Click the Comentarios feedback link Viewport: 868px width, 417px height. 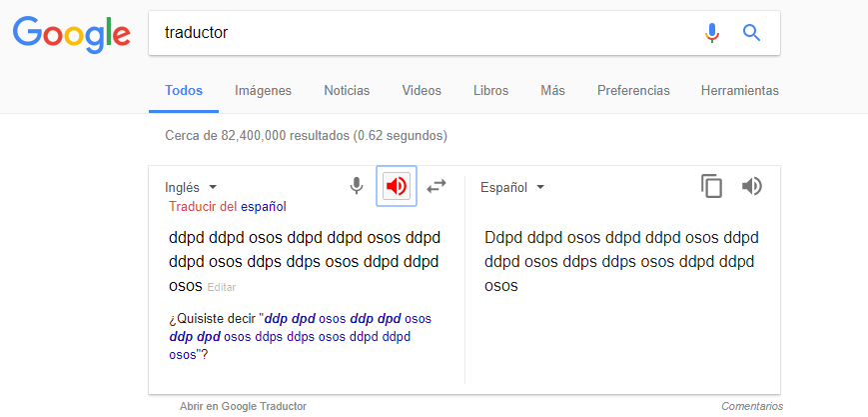[752, 406]
